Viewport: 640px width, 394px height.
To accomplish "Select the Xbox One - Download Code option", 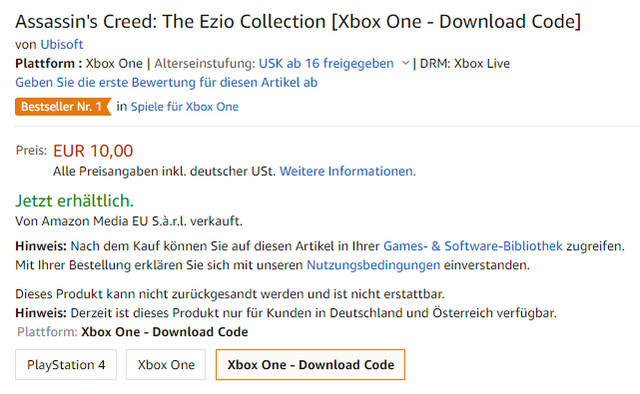I will click(x=310, y=365).
